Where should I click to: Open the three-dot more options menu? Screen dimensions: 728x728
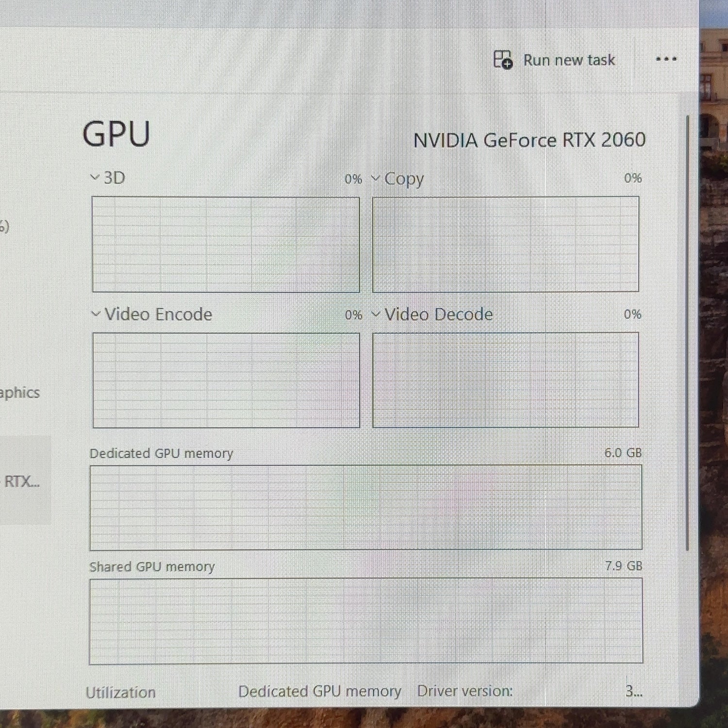coord(666,59)
